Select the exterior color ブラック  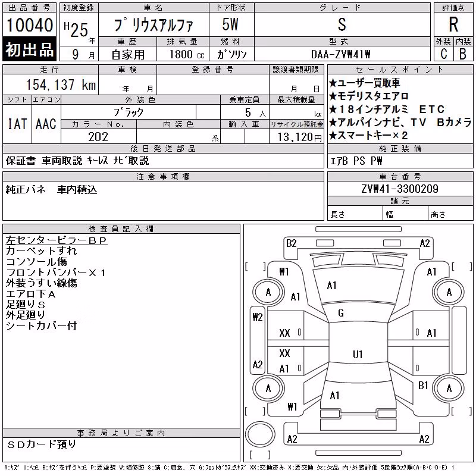[x=129, y=112]
